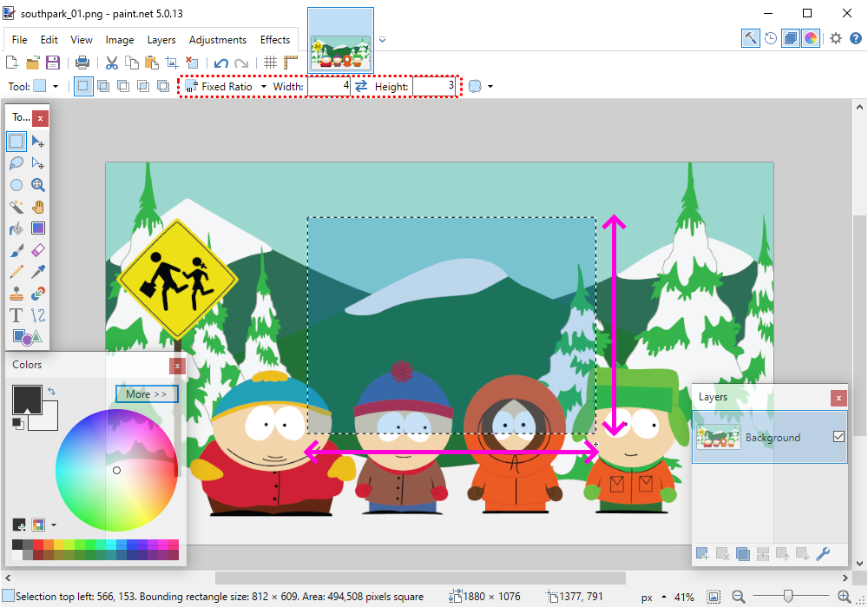This screenshot has height=608, width=868.
Task: Open the Adjustments menu
Action: click(x=218, y=40)
